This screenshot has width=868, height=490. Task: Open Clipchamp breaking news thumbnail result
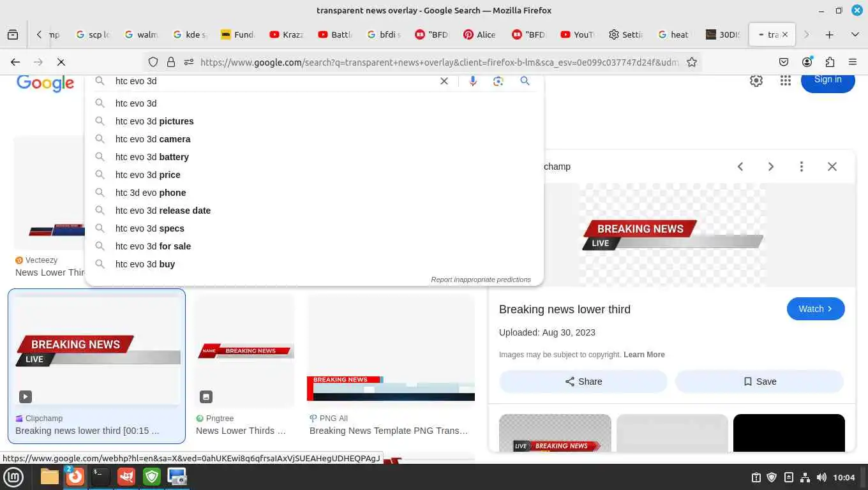coord(97,350)
